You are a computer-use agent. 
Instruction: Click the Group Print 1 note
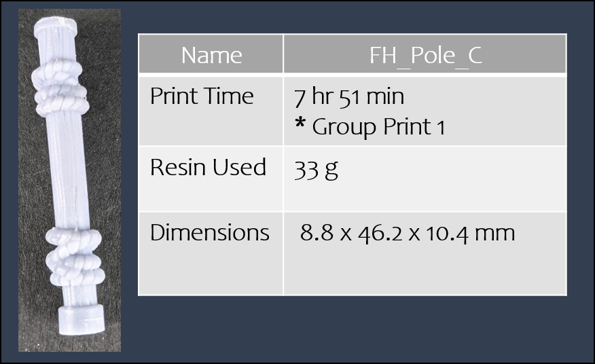(x=378, y=127)
